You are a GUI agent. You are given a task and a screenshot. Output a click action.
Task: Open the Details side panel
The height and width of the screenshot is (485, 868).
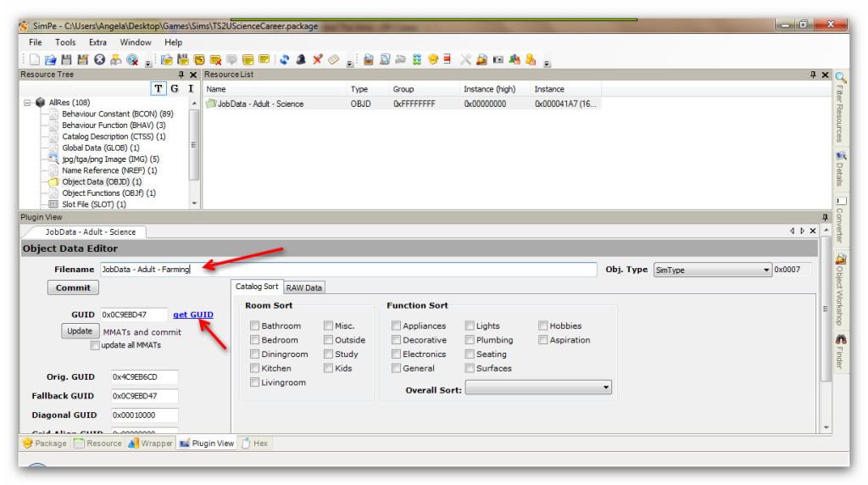point(840,169)
